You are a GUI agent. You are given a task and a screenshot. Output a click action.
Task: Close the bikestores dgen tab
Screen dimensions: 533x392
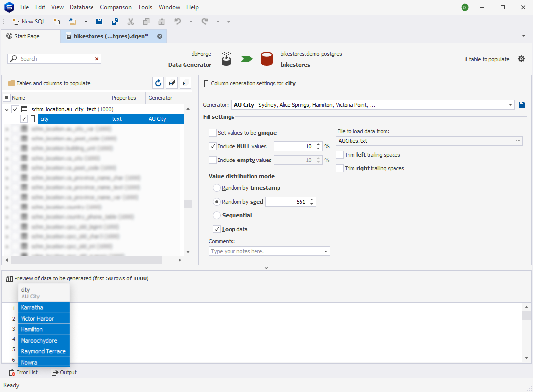[160, 36]
